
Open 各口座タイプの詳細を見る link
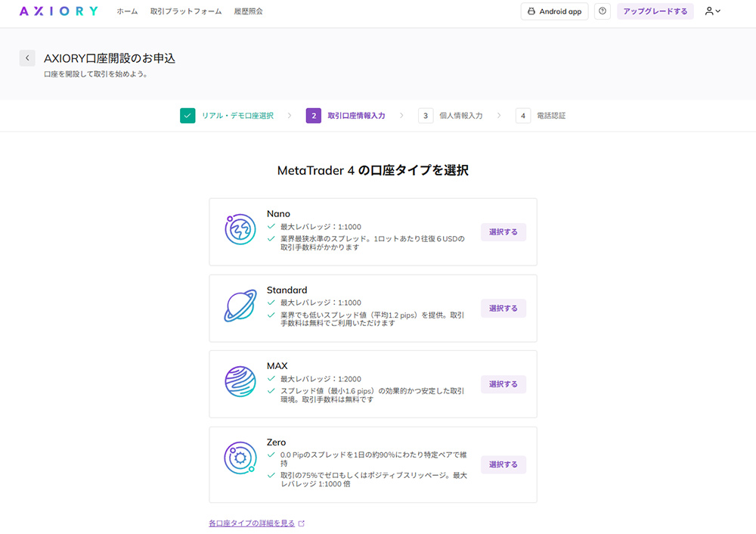click(x=252, y=523)
